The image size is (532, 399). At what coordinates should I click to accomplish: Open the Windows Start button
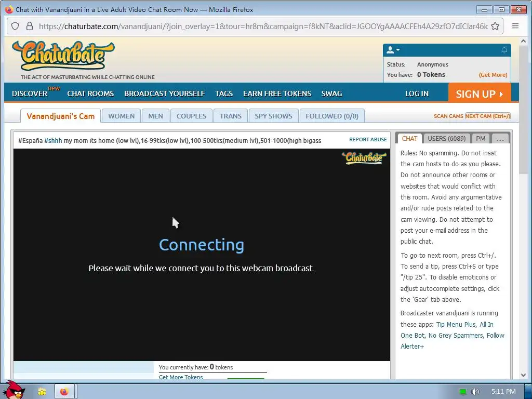point(14,391)
